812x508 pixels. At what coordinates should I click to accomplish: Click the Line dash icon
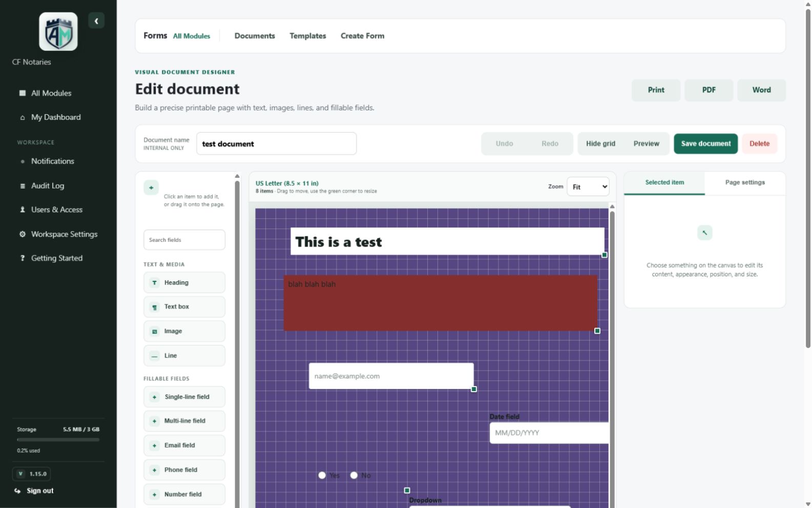point(154,356)
